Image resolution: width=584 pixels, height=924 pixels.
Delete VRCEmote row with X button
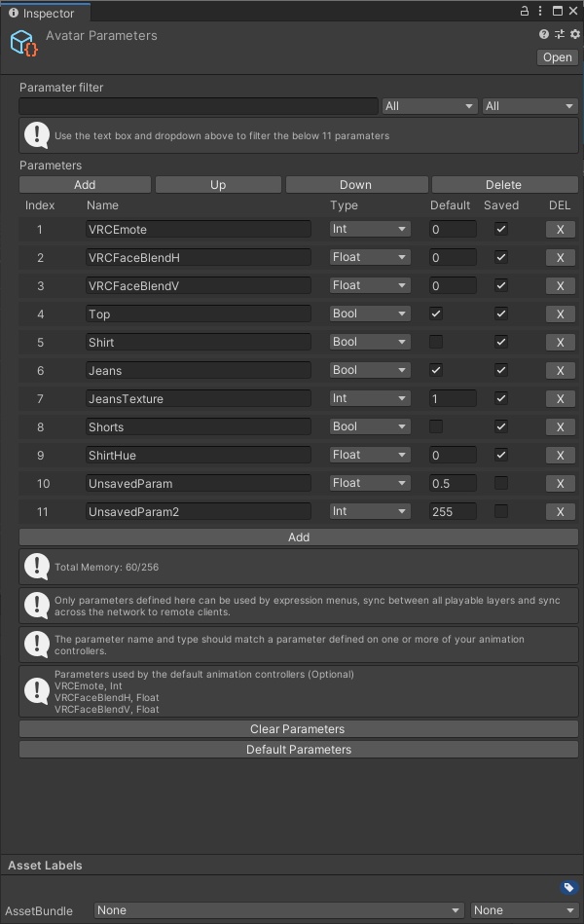tap(560, 230)
